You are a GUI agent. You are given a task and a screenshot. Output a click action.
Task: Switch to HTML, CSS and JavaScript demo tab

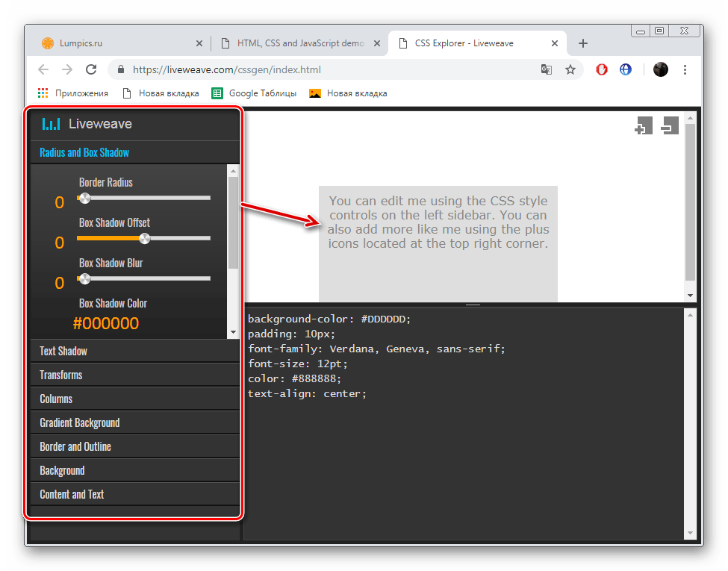300,43
